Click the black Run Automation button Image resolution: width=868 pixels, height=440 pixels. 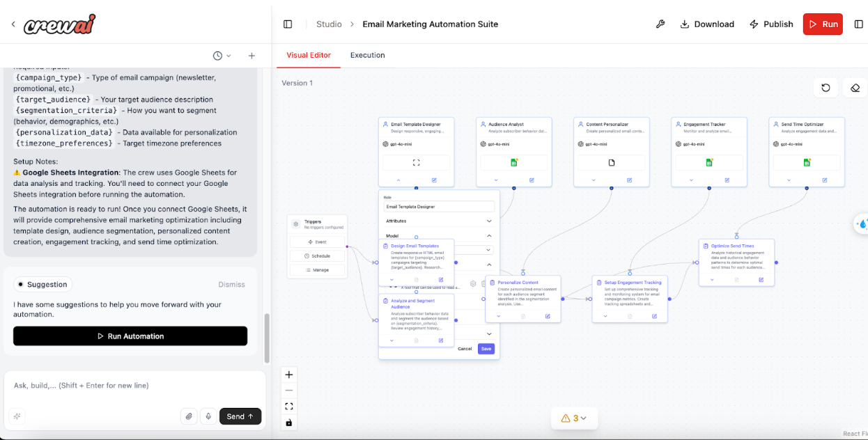coord(130,336)
